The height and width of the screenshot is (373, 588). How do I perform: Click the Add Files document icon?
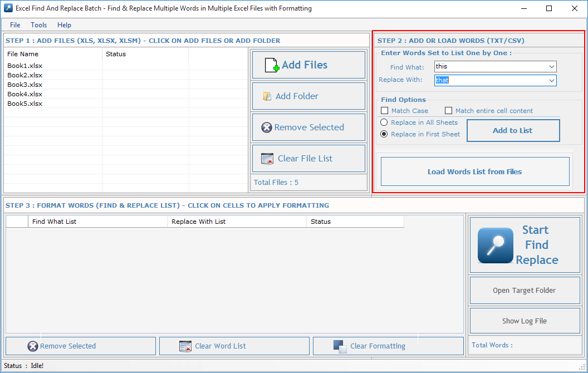272,65
